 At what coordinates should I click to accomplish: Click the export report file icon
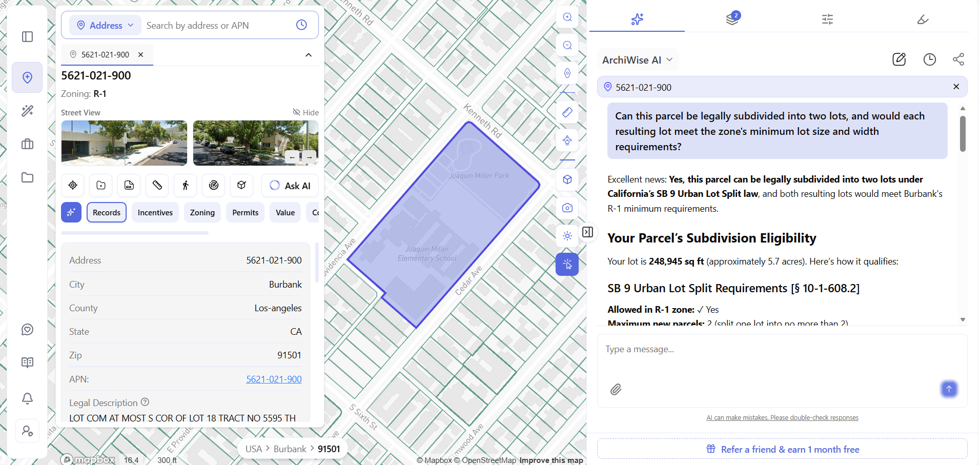click(x=129, y=186)
